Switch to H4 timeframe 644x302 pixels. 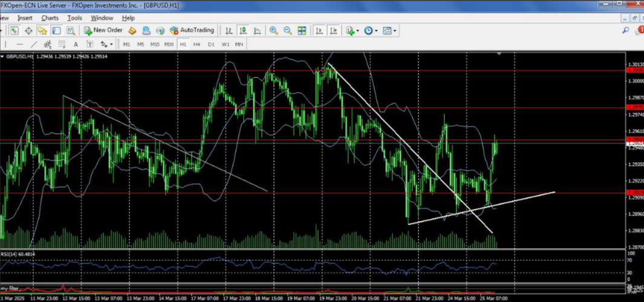click(197, 44)
